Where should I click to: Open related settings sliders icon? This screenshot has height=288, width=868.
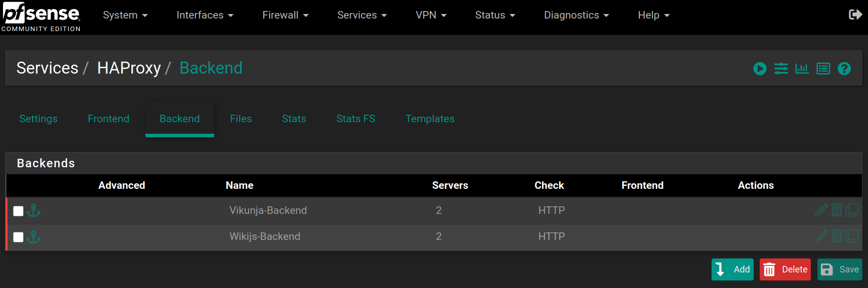[x=781, y=69]
